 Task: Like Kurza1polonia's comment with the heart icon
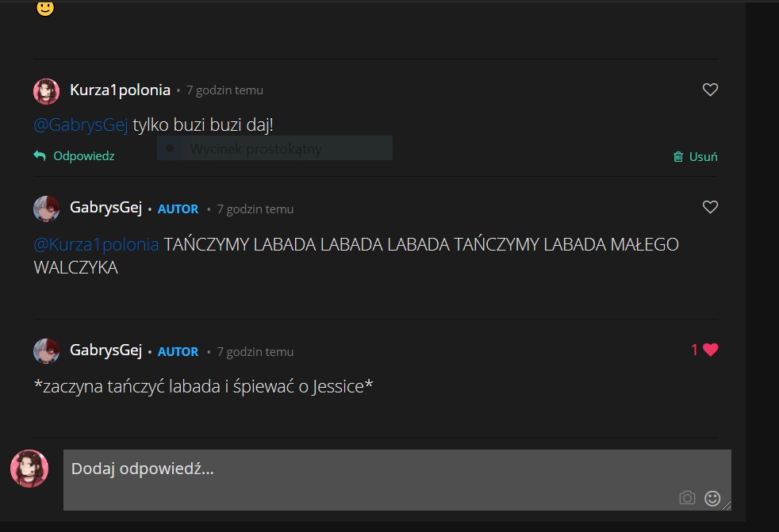710,90
